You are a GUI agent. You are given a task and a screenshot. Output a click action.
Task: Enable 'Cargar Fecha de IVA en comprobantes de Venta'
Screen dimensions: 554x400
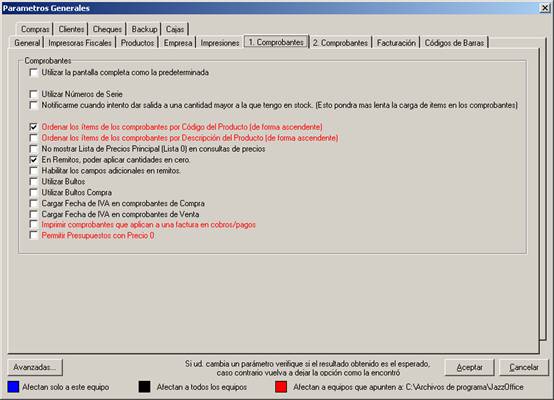[34, 214]
